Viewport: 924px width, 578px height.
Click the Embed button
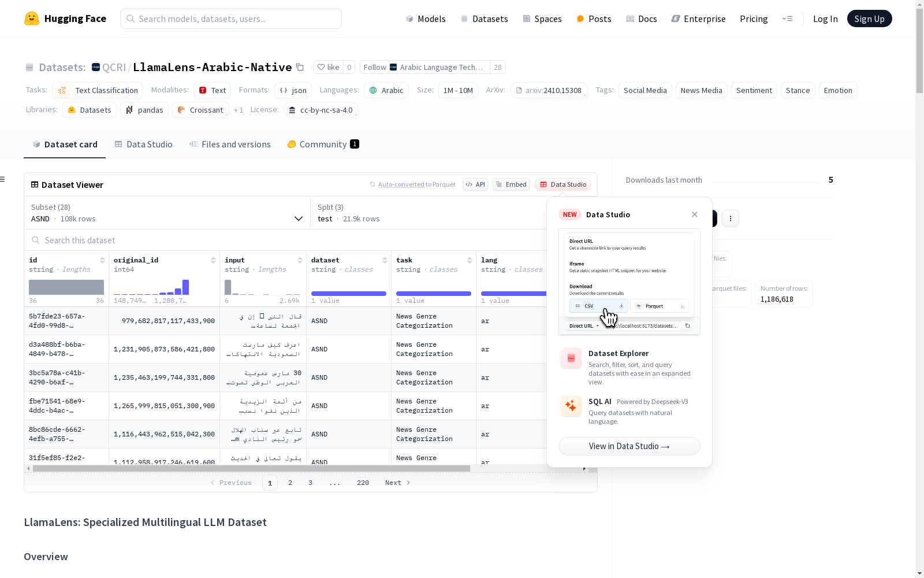point(511,184)
